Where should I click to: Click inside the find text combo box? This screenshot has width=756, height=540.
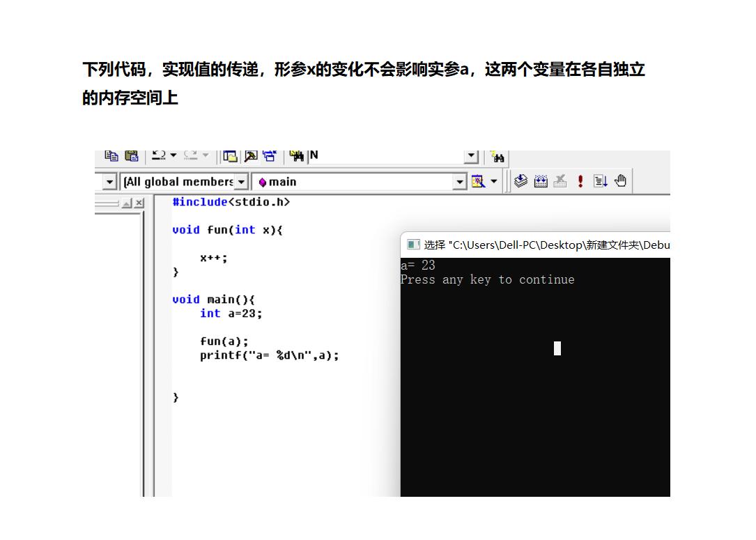point(383,156)
